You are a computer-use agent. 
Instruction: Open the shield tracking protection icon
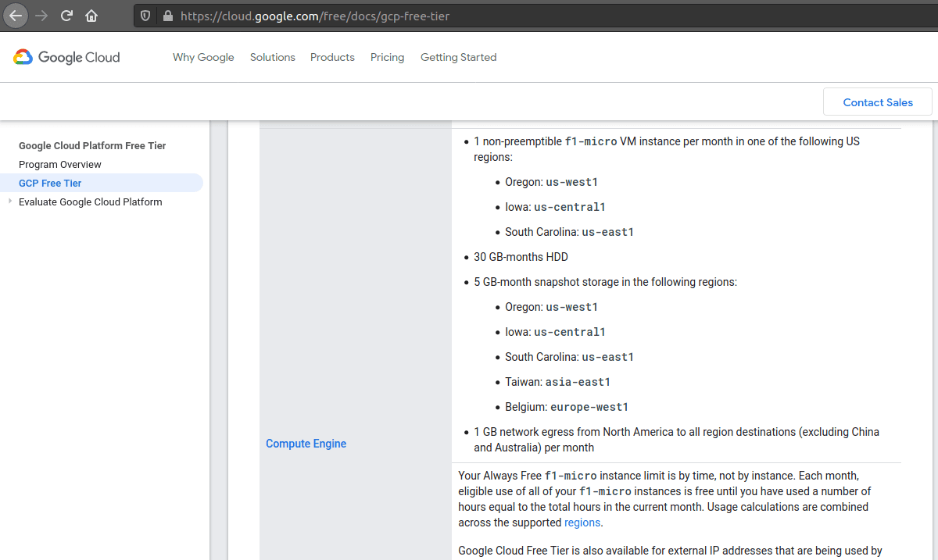(145, 16)
